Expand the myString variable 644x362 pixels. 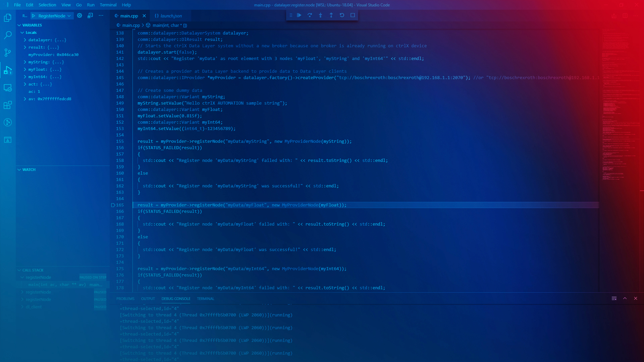point(25,62)
